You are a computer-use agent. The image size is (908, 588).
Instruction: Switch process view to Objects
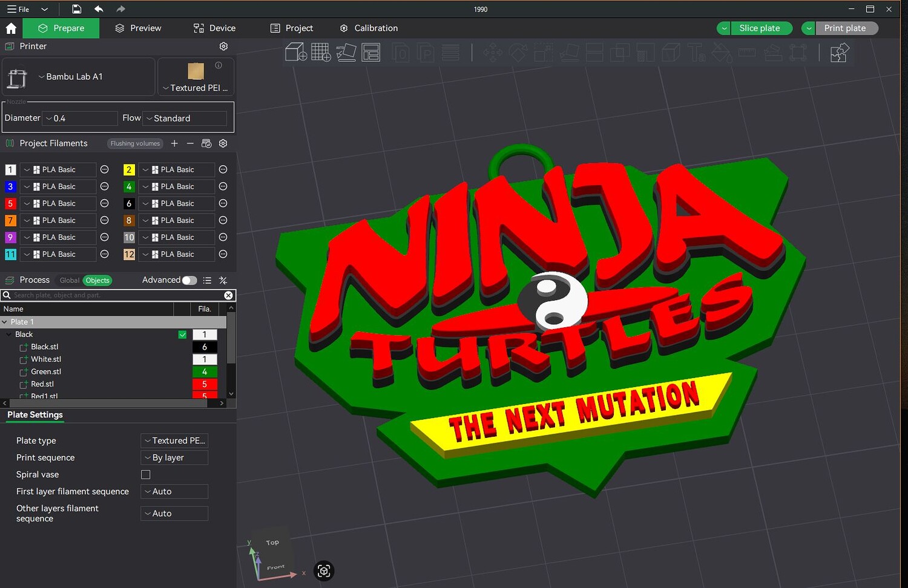[97, 280]
